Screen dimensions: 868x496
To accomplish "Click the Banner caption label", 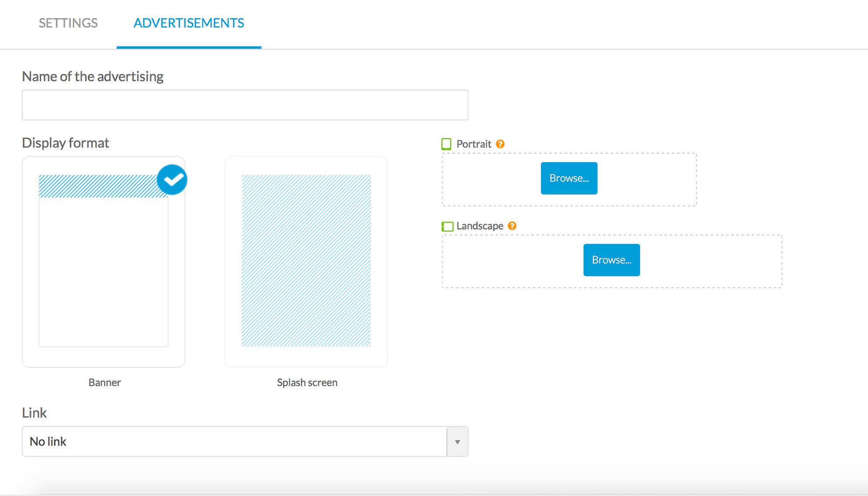I will click(104, 383).
